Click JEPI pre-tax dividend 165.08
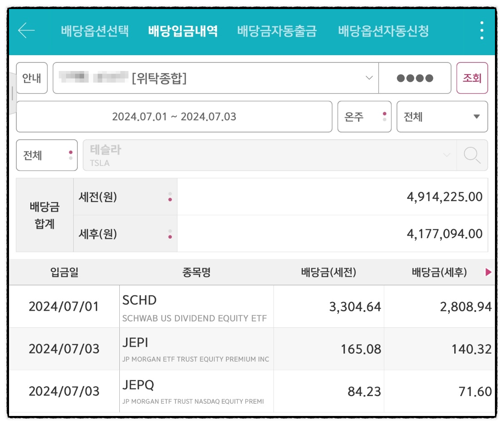The width and height of the screenshot is (504, 425). tap(361, 349)
